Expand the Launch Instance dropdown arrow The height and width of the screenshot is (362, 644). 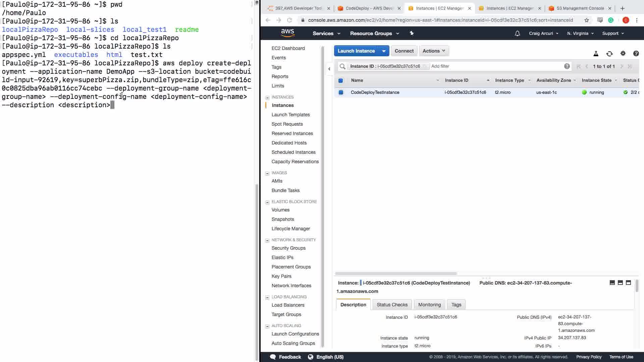383,51
